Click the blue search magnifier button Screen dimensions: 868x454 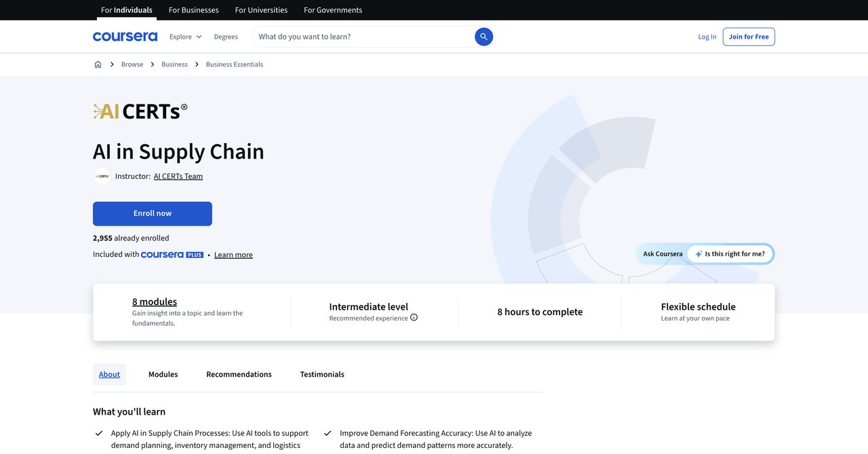tap(484, 37)
